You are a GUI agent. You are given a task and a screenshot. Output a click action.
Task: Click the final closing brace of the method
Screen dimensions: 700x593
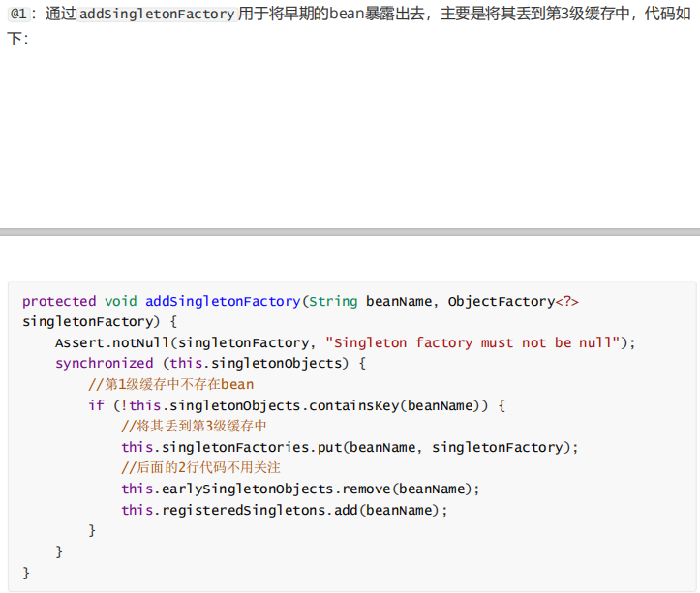click(26, 573)
